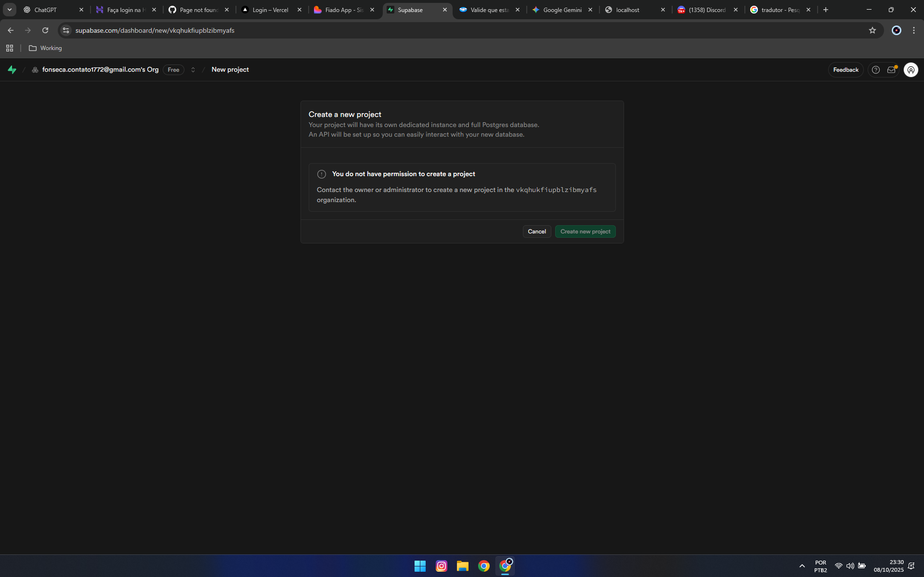Open the Chrome profile icon
The image size is (924, 577).
[897, 30]
